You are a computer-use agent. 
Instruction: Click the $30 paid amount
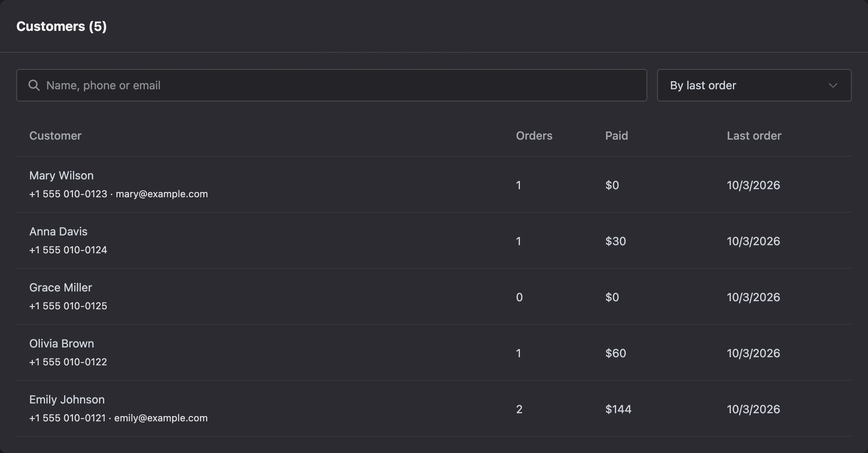pos(616,241)
